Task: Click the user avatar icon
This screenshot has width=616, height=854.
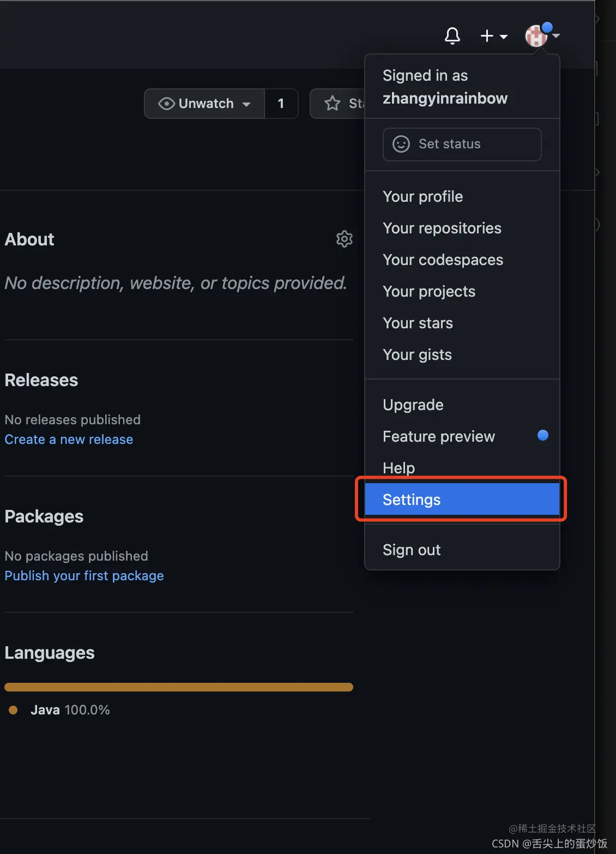Action: pos(536,36)
